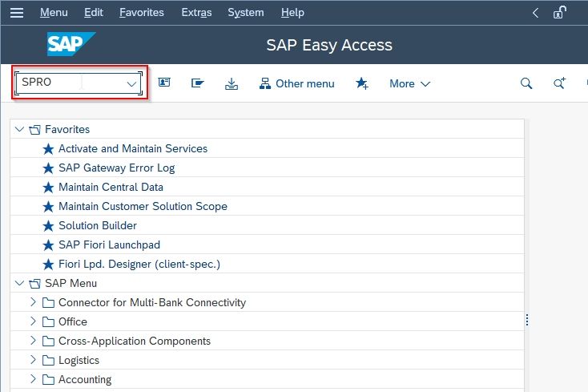Collapse the Favorites folder
The height and width of the screenshot is (392, 588).
19,129
